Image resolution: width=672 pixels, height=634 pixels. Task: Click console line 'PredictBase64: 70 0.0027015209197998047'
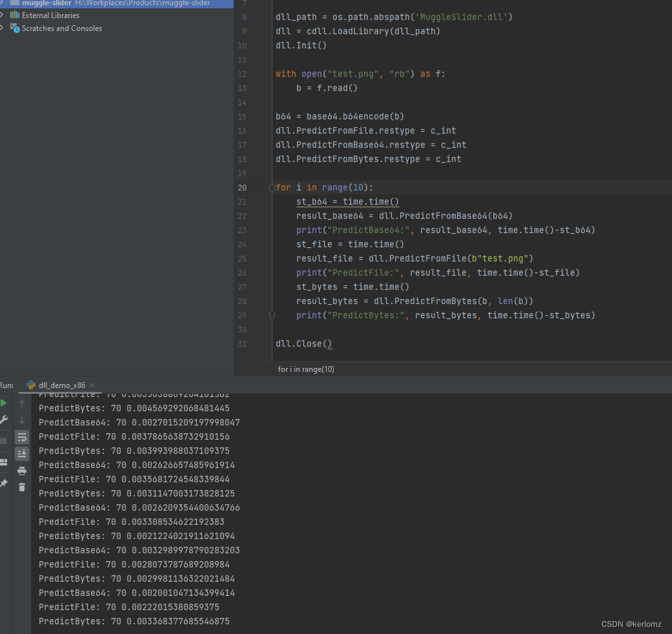139,422
